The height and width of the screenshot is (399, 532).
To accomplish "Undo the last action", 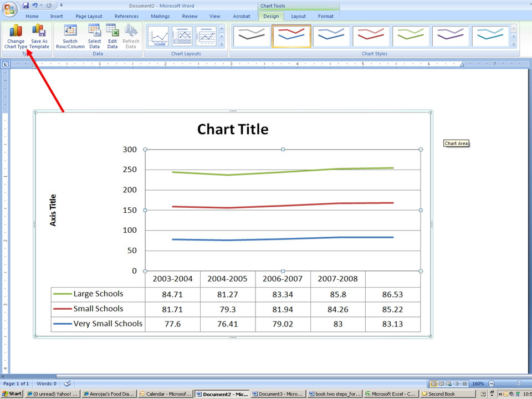I will click(x=34, y=6).
